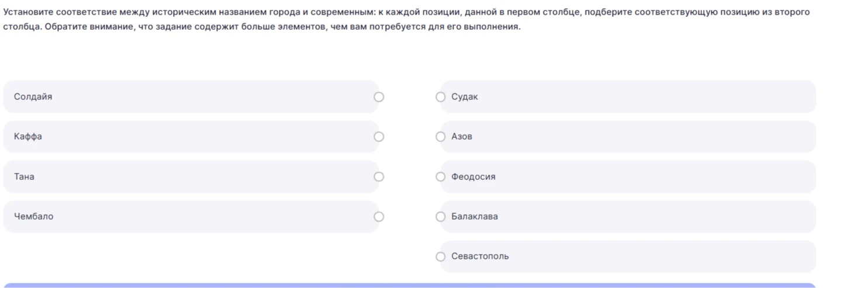Image resolution: width=868 pixels, height=288 pixels.
Task: Select the radio button beside Севастополь
Action: click(x=441, y=256)
